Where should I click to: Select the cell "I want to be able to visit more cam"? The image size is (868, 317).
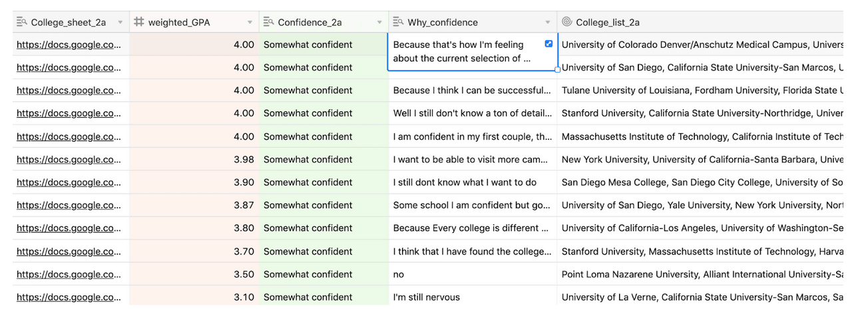tap(473, 159)
